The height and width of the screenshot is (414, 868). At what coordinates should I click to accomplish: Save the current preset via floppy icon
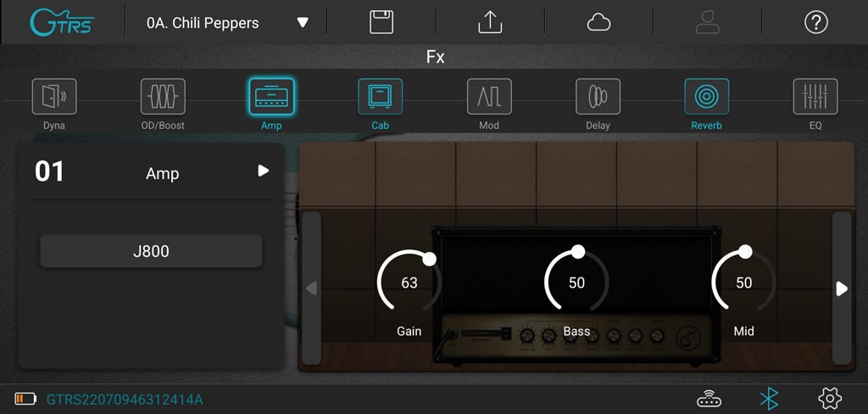[x=381, y=23]
